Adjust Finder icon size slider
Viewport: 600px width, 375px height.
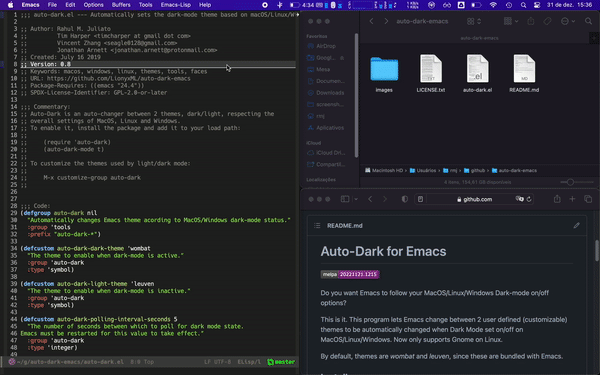tap(570, 182)
